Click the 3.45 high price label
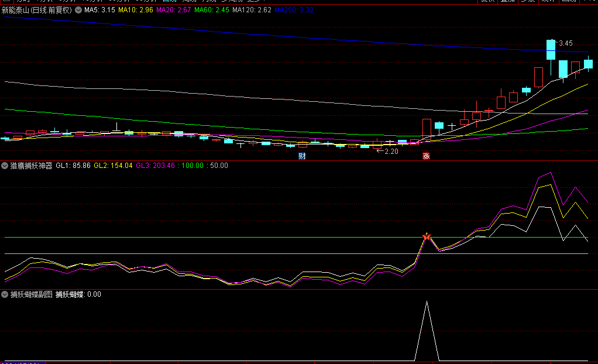The width and height of the screenshot is (598, 364). point(565,43)
